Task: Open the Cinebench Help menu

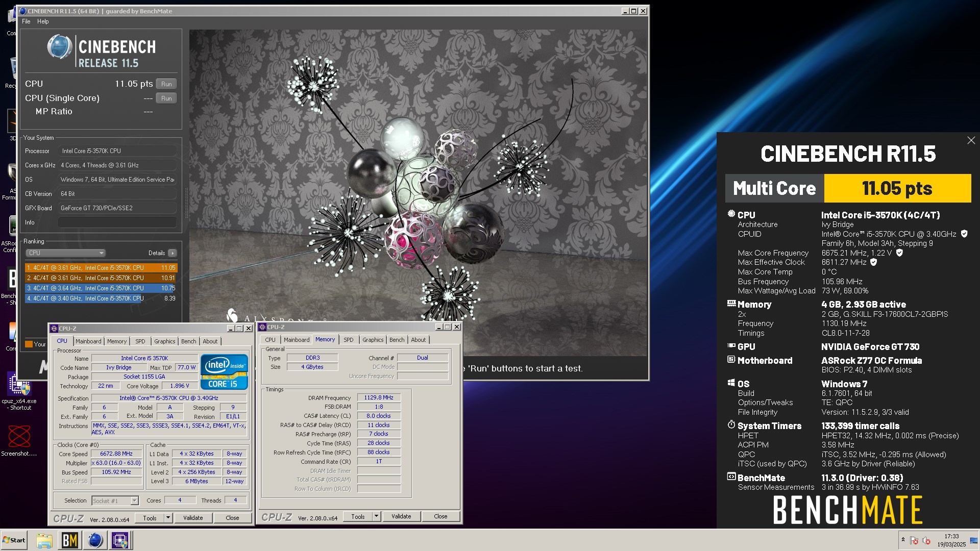Action: click(43, 21)
